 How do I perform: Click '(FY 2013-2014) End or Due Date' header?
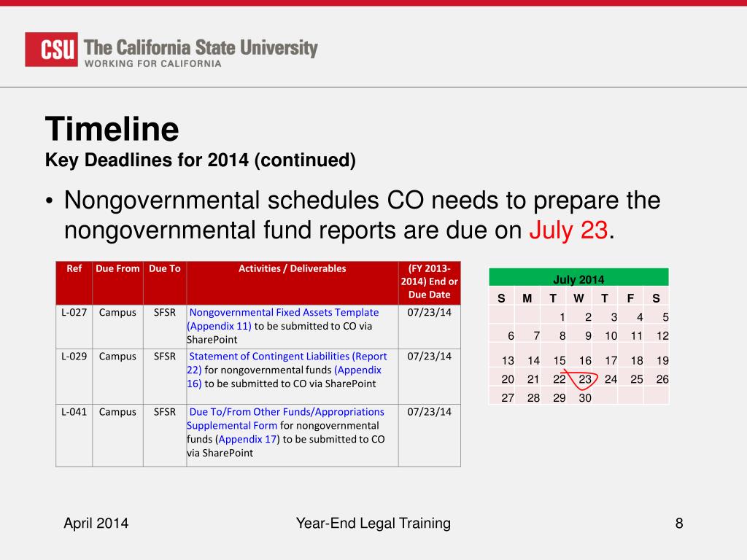(429, 281)
